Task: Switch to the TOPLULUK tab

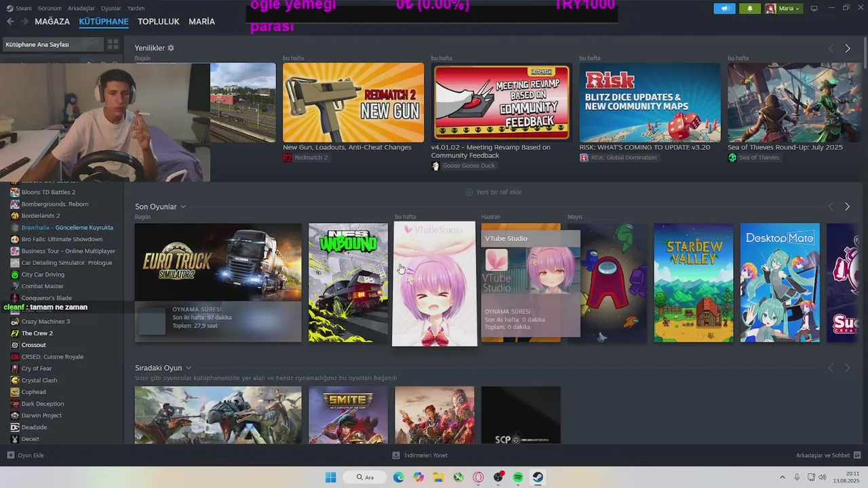Action: tap(159, 22)
